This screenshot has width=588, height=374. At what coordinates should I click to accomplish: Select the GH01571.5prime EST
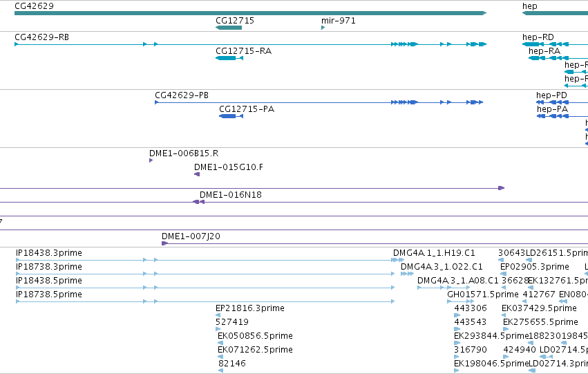point(460,301)
